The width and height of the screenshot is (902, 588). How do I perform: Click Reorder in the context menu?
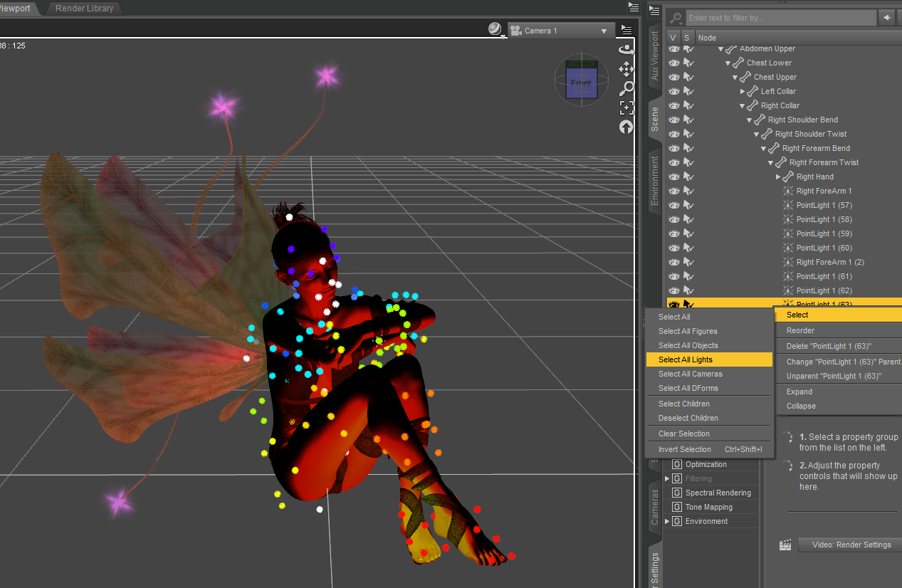pyautogui.click(x=838, y=330)
